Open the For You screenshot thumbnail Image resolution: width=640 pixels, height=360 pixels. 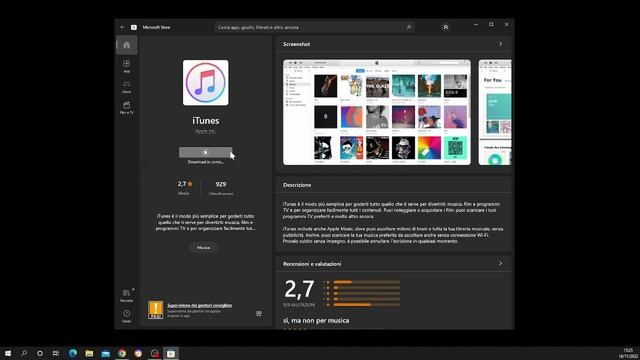tap(495, 112)
